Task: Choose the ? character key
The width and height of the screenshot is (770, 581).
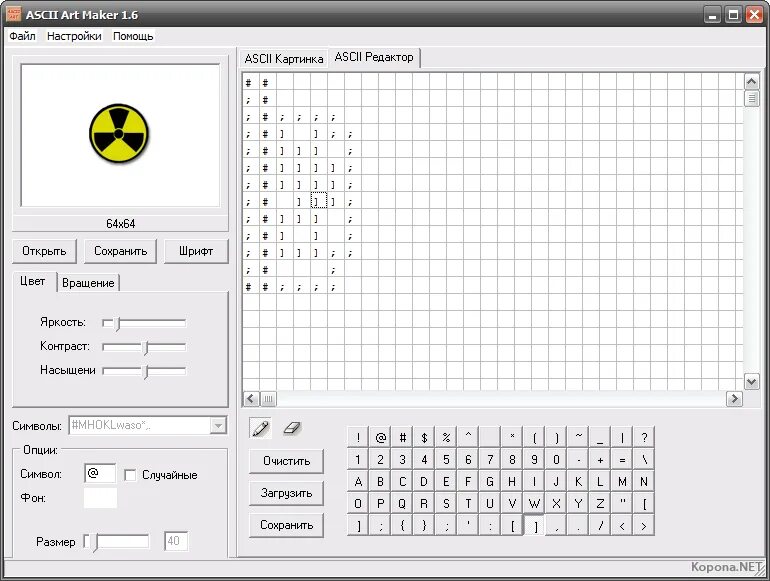Action: [x=644, y=437]
